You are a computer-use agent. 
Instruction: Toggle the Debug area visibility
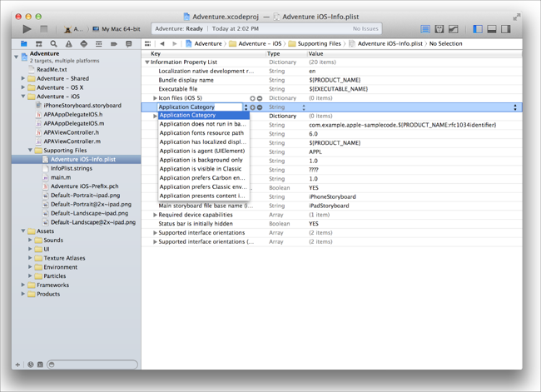point(492,29)
